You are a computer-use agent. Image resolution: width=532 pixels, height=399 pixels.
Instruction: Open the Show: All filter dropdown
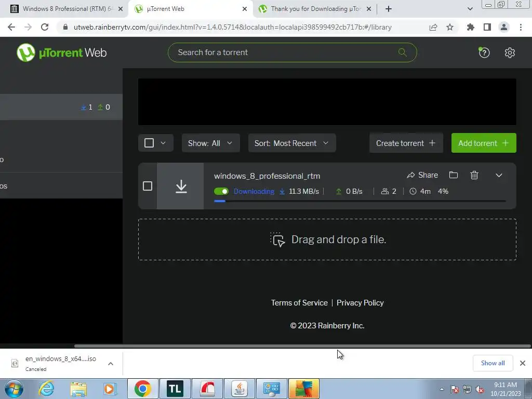[x=211, y=143]
